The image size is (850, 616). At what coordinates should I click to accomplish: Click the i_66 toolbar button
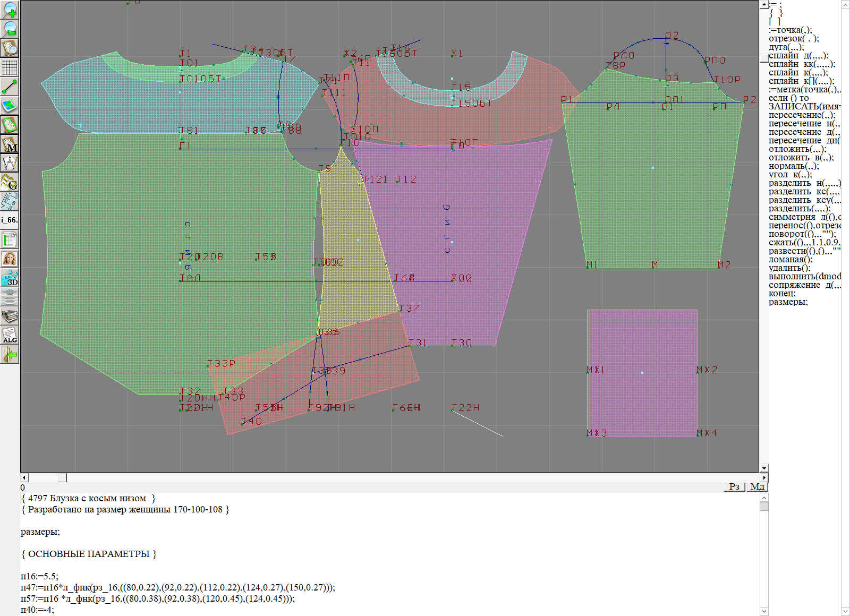pyautogui.click(x=10, y=220)
